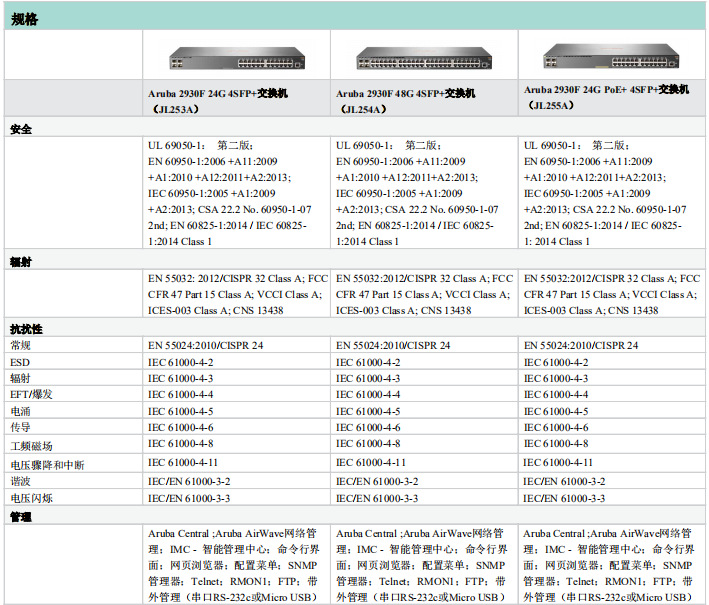Click the 抗扰性 section label
The image size is (709, 605).
26,329
